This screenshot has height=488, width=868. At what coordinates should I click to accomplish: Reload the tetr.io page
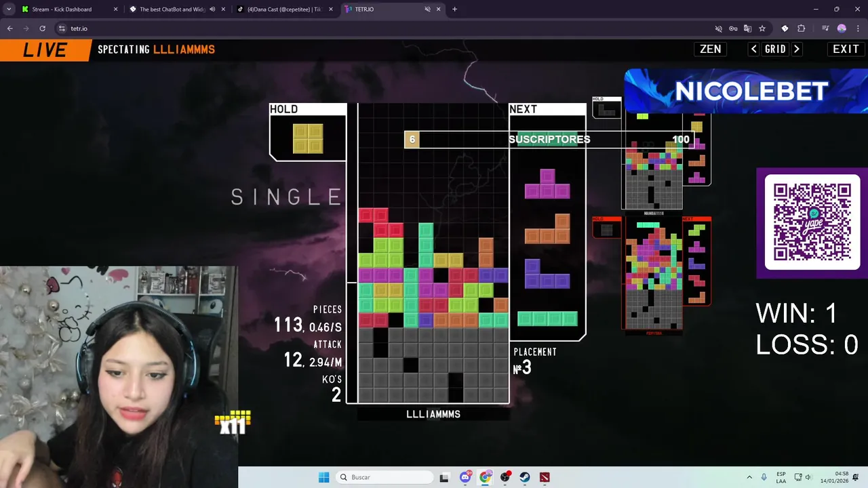[x=42, y=28]
